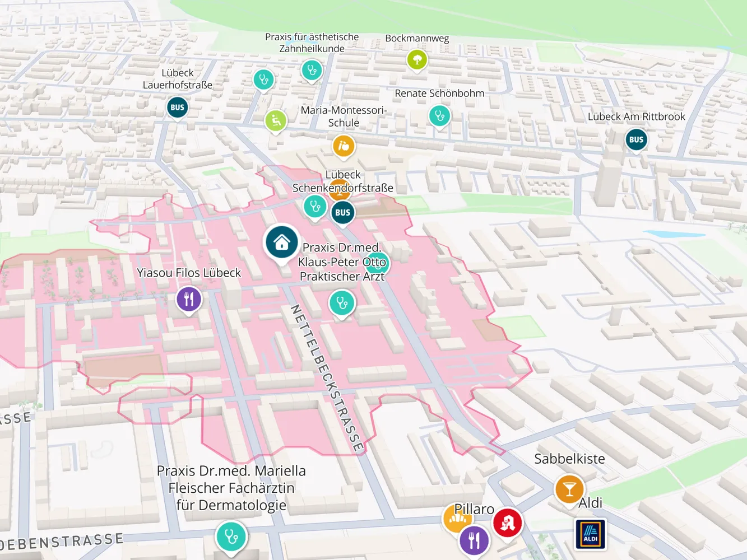747x560 pixels.
Task: Click the Böckmannweg label text
Action: [x=417, y=38]
